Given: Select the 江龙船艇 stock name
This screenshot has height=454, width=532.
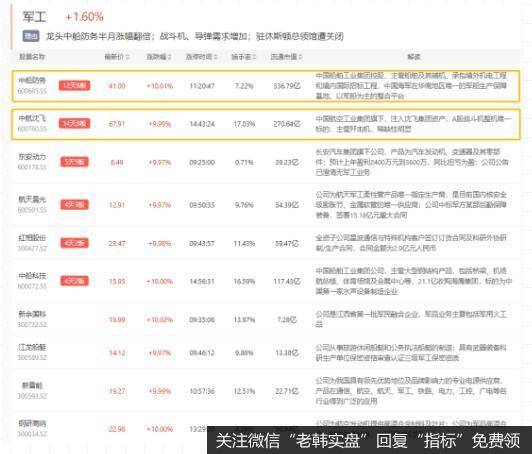Looking at the screenshot, I should click(32, 347).
